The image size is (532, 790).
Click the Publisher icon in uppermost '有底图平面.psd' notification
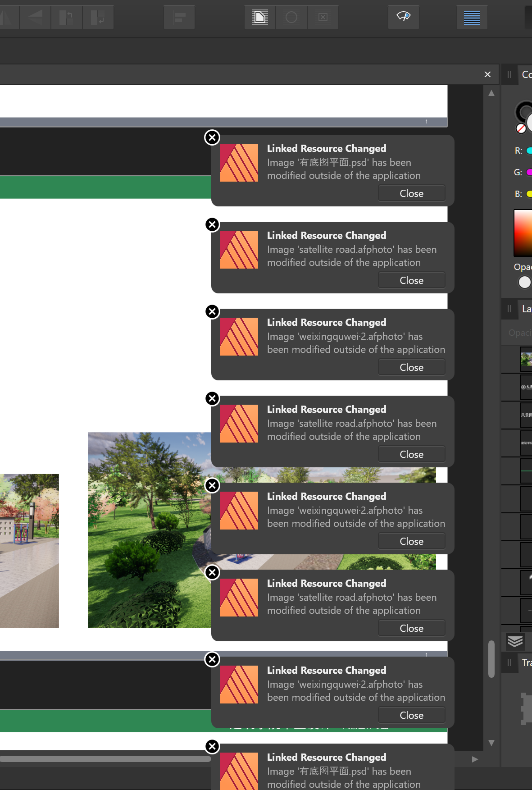pyautogui.click(x=239, y=163)
